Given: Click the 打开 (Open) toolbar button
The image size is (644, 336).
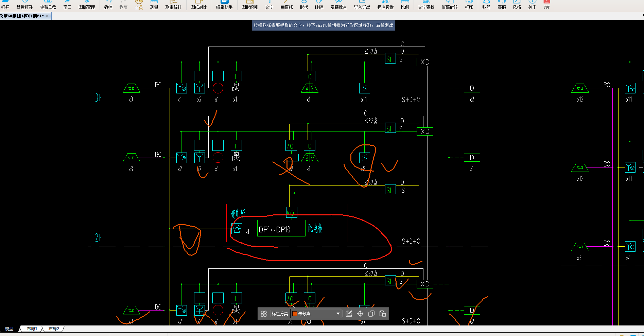Looking at the screenshot, I should 5,5.
